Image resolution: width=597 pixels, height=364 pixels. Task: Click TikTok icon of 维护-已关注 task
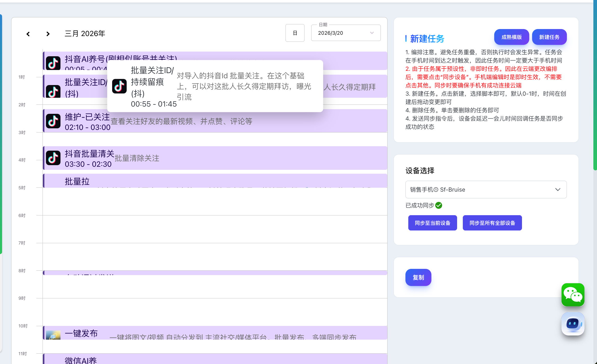click(53, 121)
